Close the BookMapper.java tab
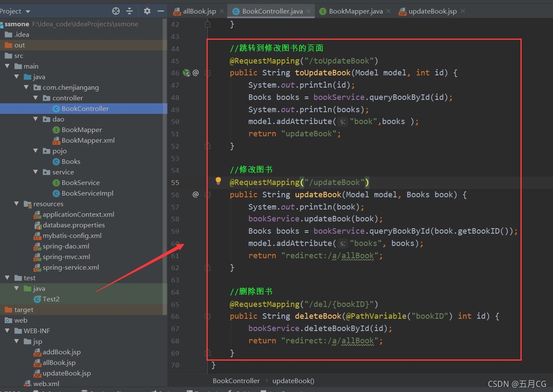The image size is (553, 392). [388, 11]
